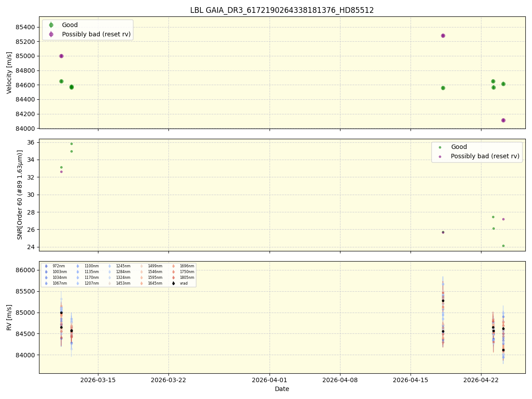Select 'Possibly bad (reset rv)' in velocity legend
This screenshot has width=532, height=399.
coord(96,34)
